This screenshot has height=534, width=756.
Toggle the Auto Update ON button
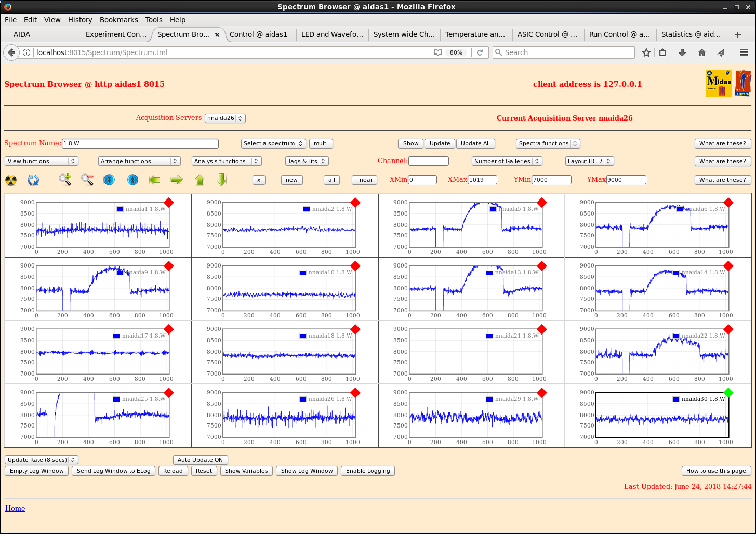[200, 460]
